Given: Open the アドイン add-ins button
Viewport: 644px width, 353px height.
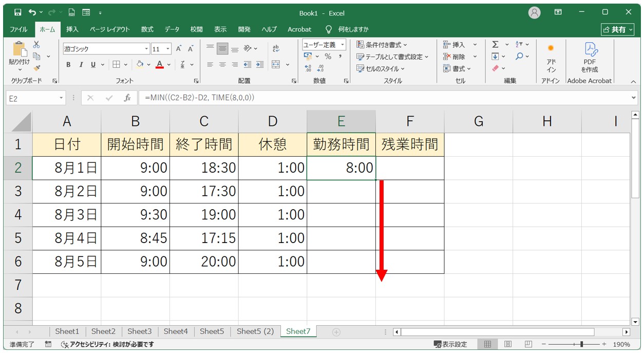Looking at the screenshot, I should 551,57.
